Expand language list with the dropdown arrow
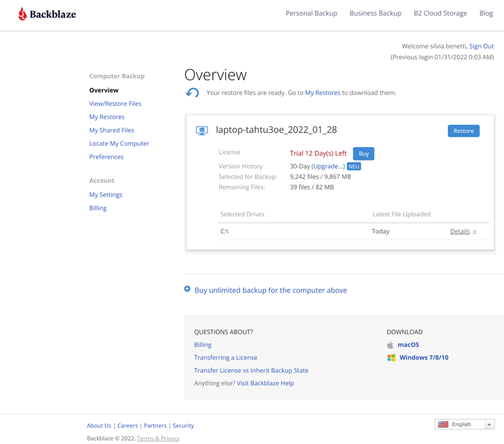This screenshot has width=504, height=444. pyautogui.click(x=490, y=424)
